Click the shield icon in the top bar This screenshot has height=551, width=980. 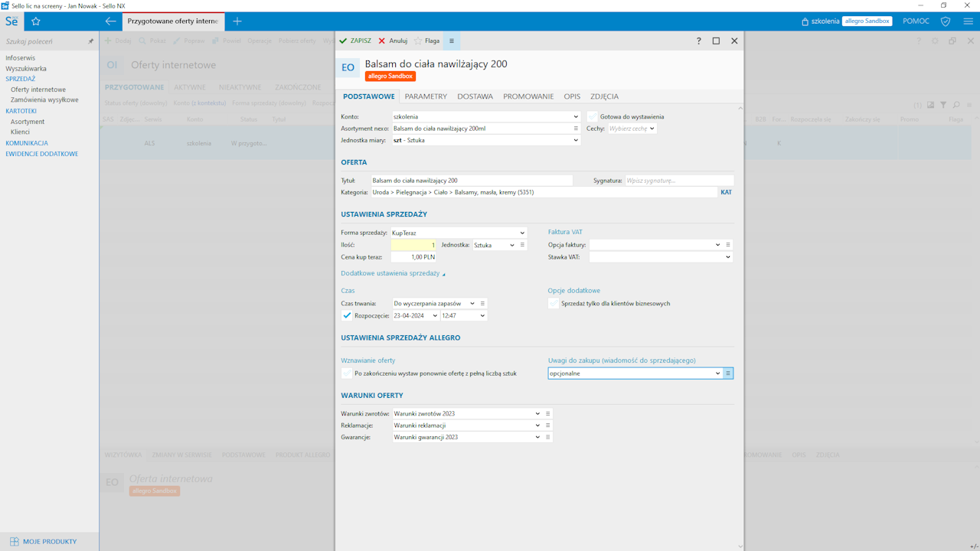click(946, 21)
